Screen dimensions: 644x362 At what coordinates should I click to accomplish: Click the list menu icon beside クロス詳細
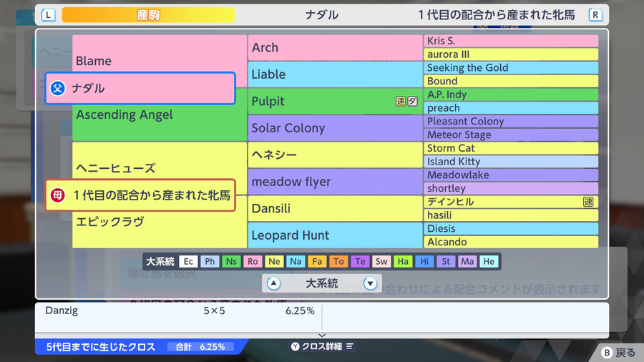point(349,346)
